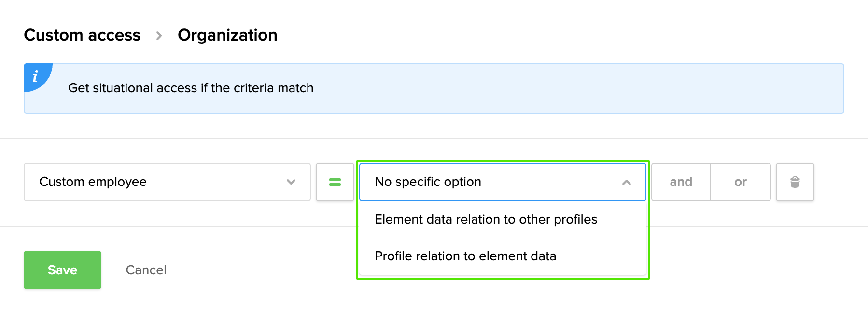
Task: Add an 'or' condition
Action: 740,182
